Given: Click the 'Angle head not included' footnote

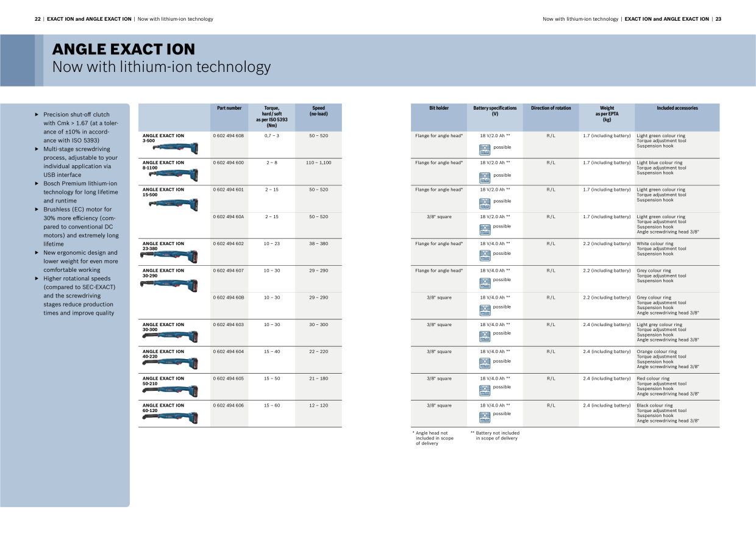Looking at the screenshot, I should tap(433, 438).
